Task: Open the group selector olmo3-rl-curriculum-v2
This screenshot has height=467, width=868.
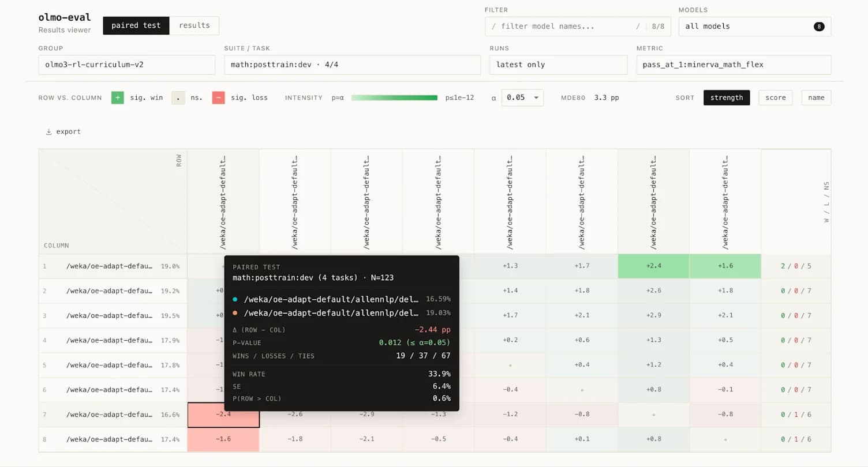Action: click(x=127, y=65)
